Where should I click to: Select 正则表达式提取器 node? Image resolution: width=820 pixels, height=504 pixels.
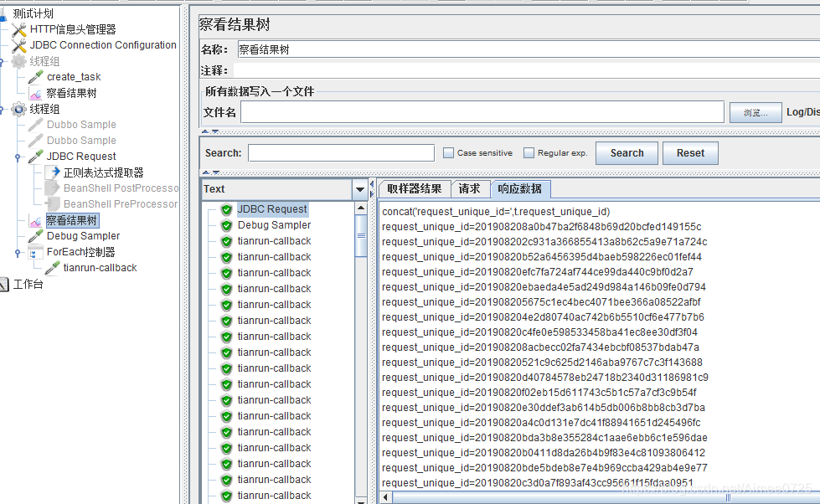(x=103, y=172)
